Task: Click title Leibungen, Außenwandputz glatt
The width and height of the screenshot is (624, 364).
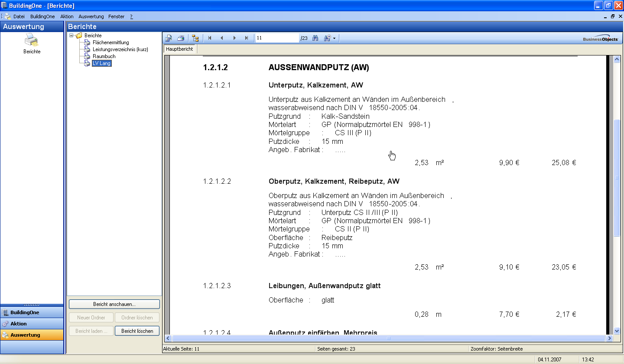Action: point(325,286)
